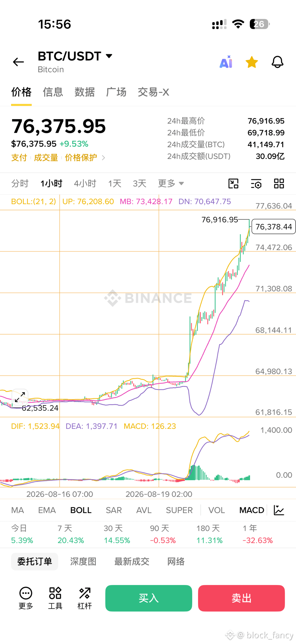The image size is (296, 644).
Task: Tap the DIF DEA MACD legend line
Action: 94,426
